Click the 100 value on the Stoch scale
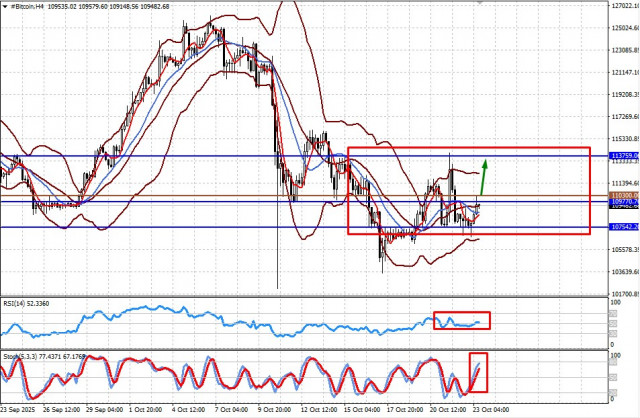640x418 pixels. point(615,356)
